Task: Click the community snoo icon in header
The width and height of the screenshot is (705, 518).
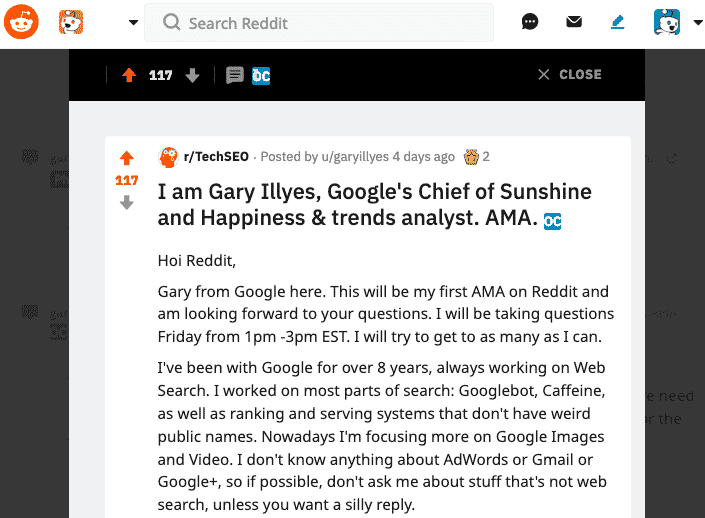Action: (x=71, y=22)
